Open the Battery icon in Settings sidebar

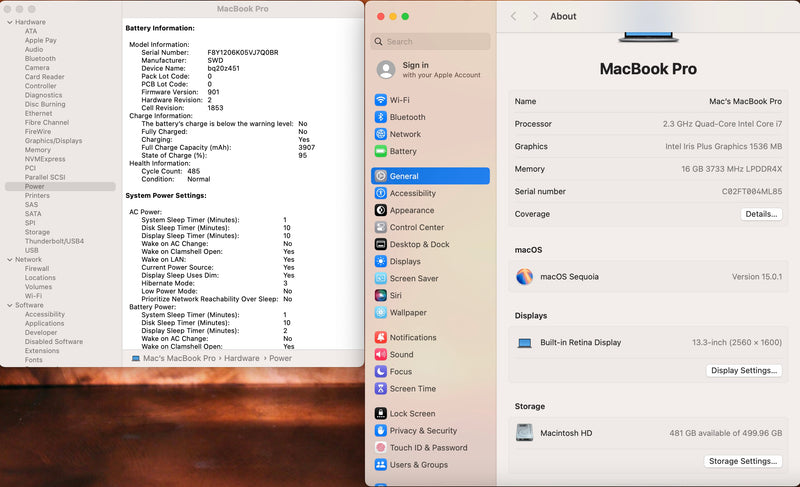pos(381,151)
